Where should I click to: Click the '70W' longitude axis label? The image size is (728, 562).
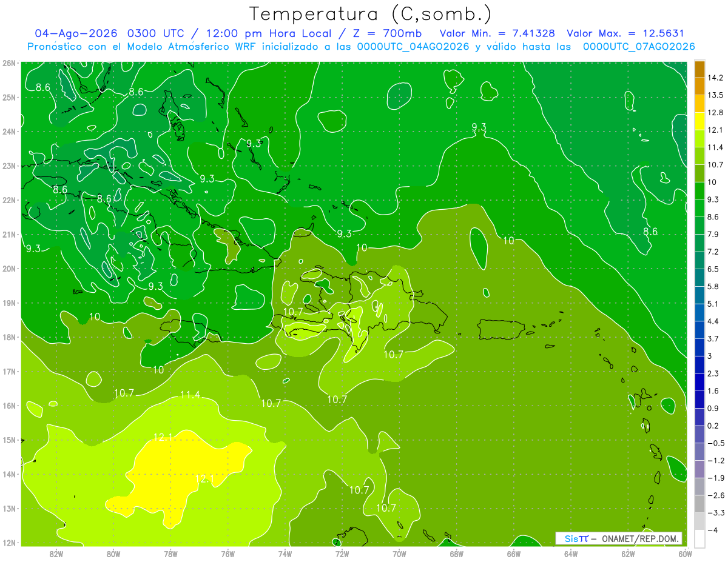point(399,554)
